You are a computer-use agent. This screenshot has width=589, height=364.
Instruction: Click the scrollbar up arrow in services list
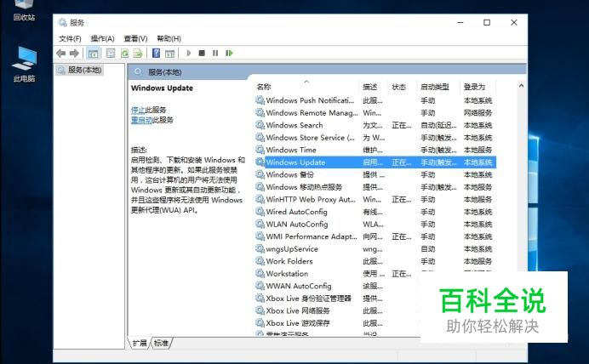click(521, 86)
